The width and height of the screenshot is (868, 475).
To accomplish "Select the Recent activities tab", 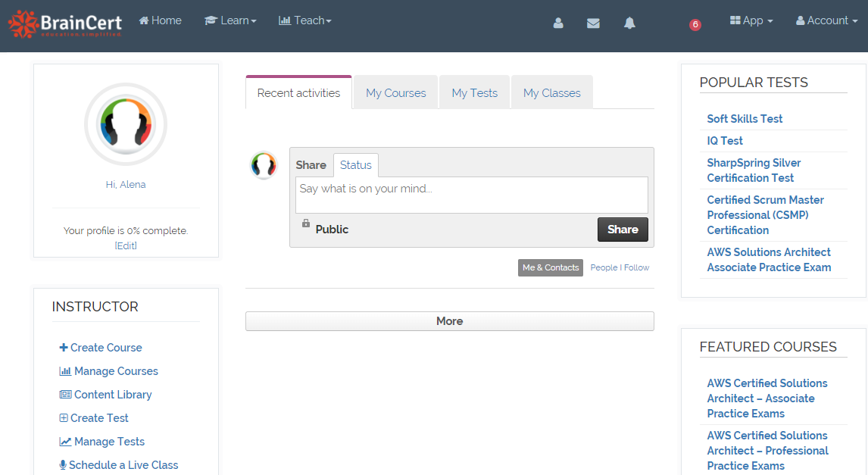I will tap(298, 93).
